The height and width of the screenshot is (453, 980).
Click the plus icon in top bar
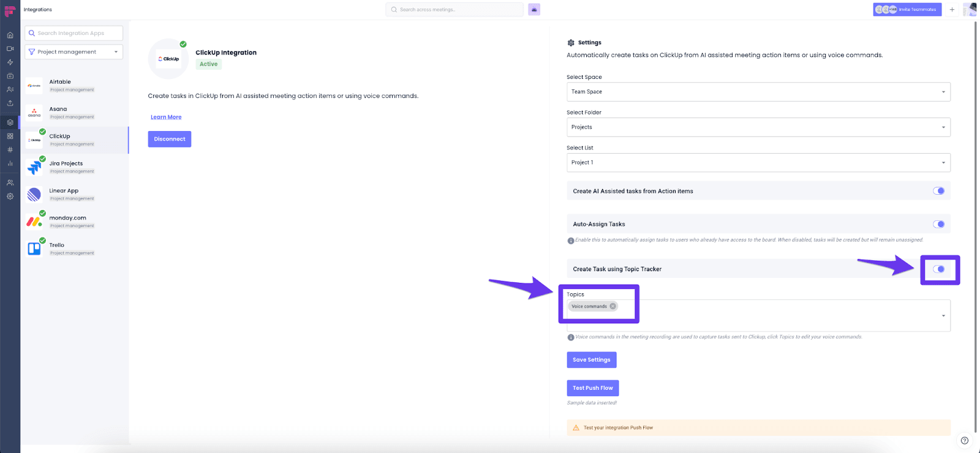[952, 10]
